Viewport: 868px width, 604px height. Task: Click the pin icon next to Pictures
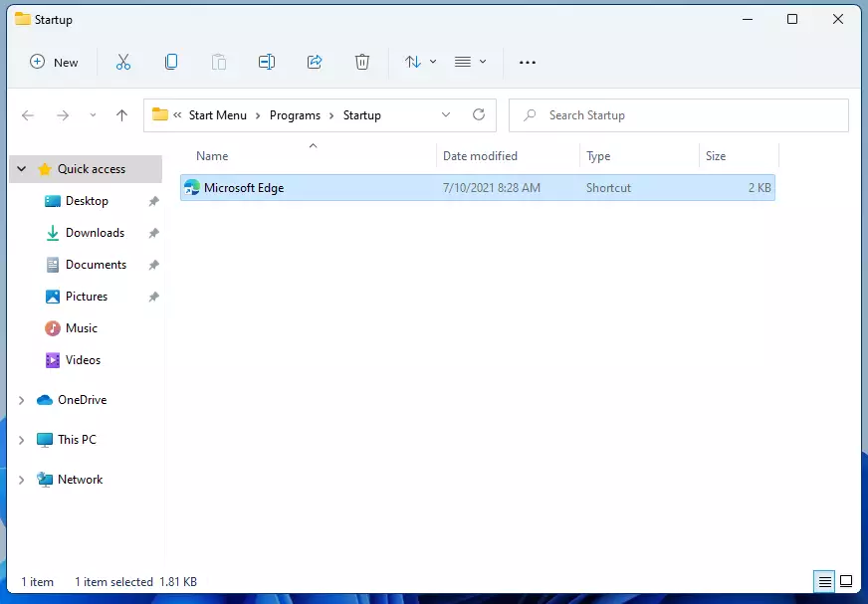tap(154, 297)
